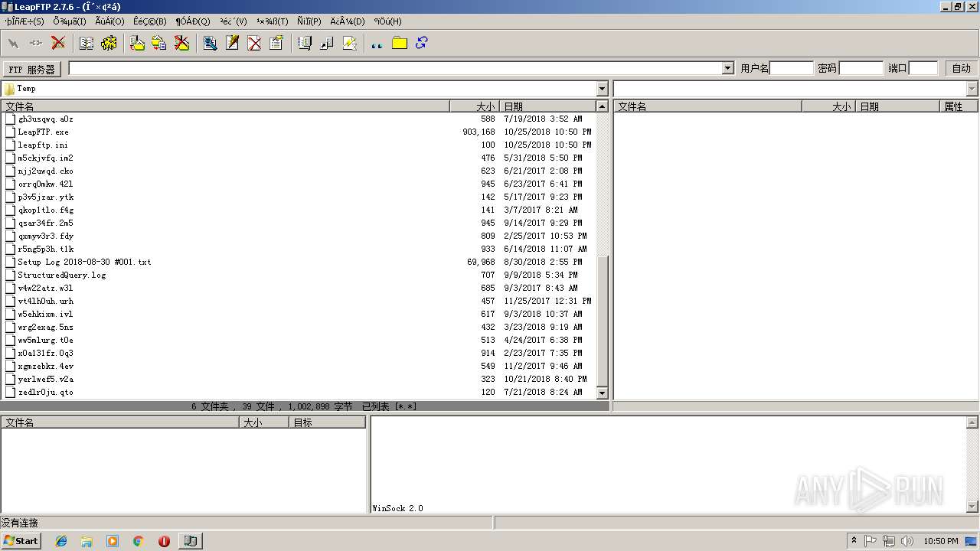Sort local files by 文件名 column header
This screenshot has height=551, width=980.
(x=225, y=106)
